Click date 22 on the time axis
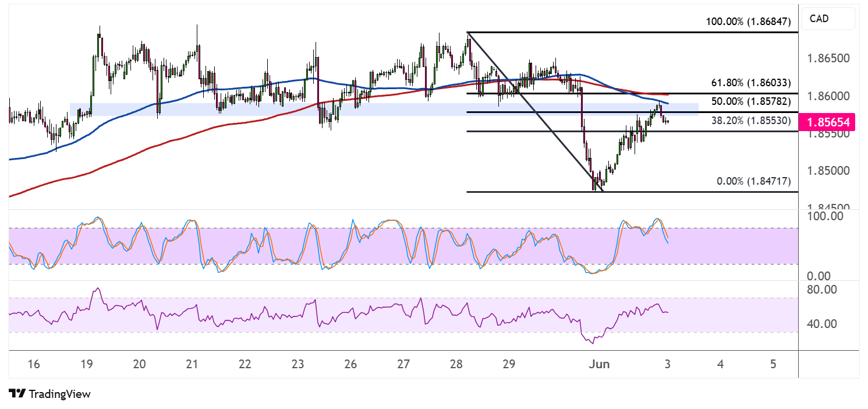 point(245,365)
